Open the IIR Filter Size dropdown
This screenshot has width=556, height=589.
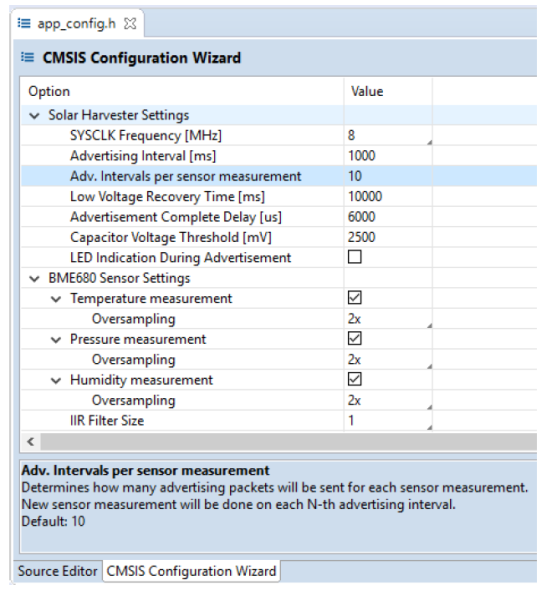[388, 420]
